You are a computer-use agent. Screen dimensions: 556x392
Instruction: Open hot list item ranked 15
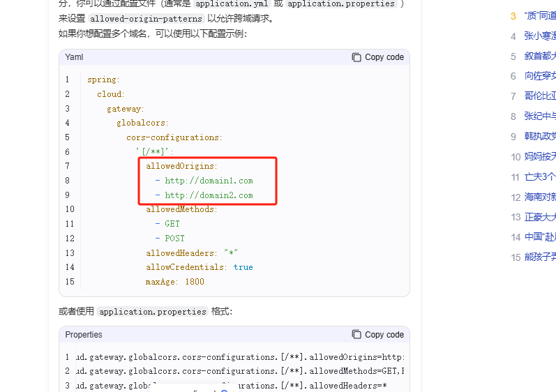[x=540, y=257]
